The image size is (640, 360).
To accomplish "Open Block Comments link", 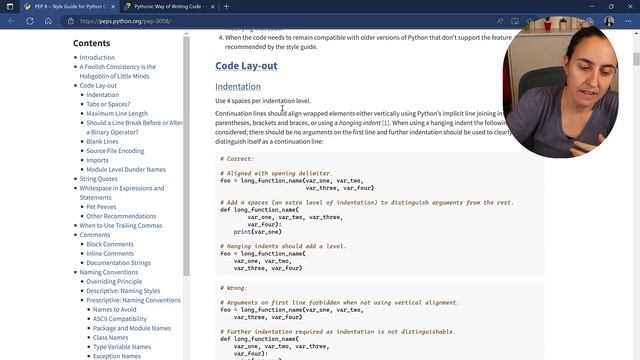I will pyautogui.click(x=110, y=244).
